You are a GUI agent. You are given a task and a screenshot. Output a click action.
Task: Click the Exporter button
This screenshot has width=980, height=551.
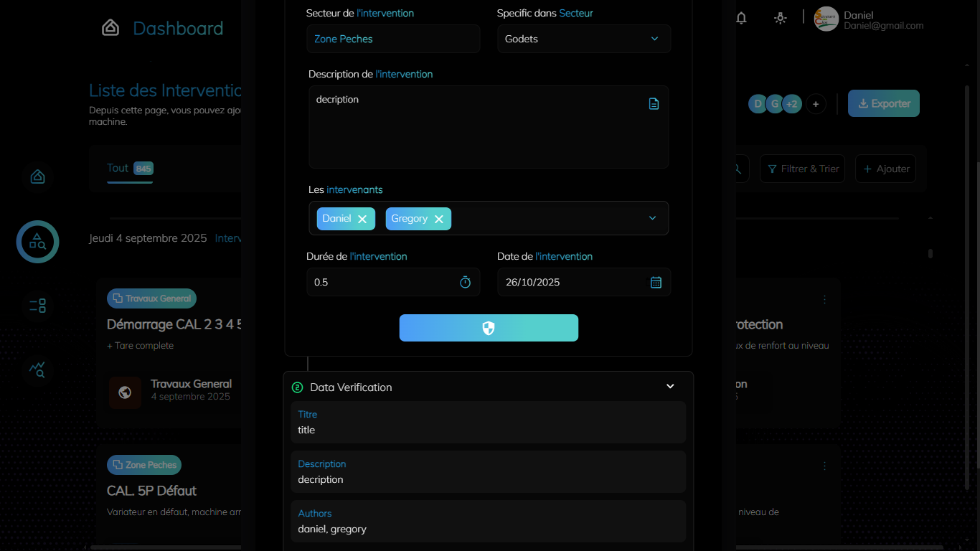883,103
